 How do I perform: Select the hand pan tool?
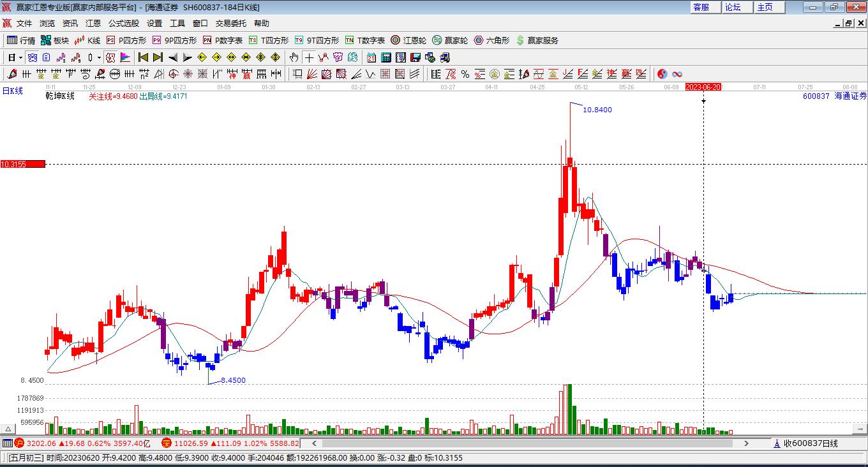[294, 57]
